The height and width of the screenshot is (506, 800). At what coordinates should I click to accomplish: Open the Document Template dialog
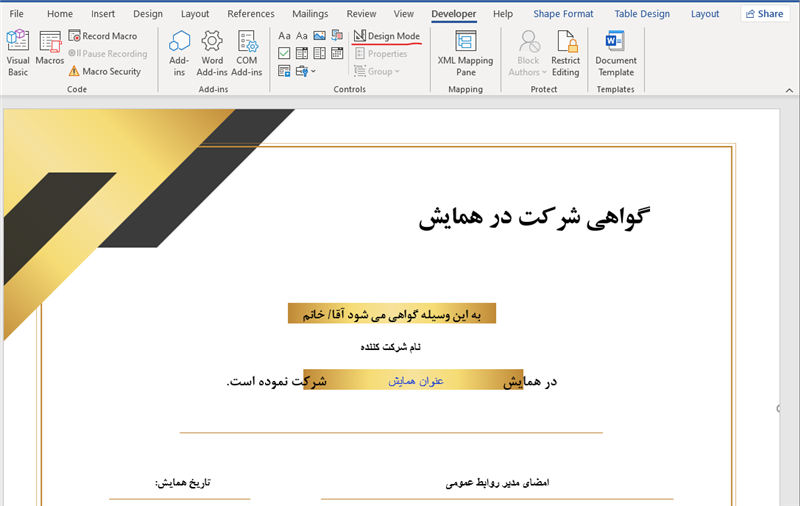(615, 52)
